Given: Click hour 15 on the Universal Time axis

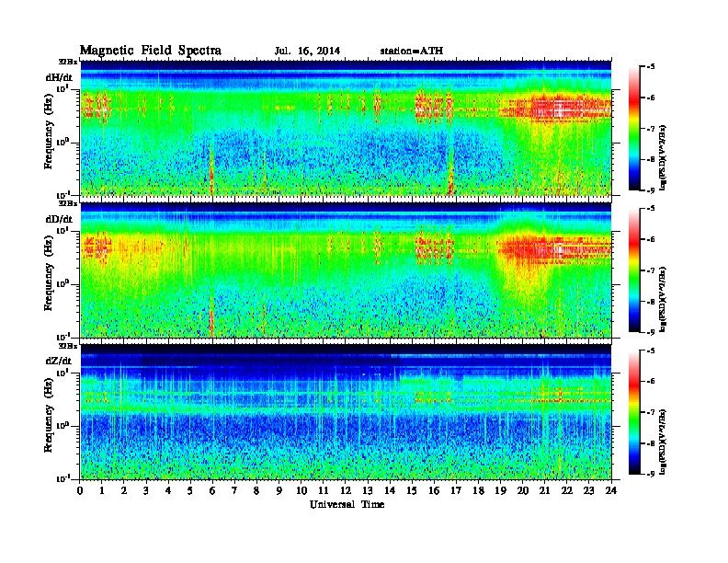Looking at the screenshot, I should (412, 491).
